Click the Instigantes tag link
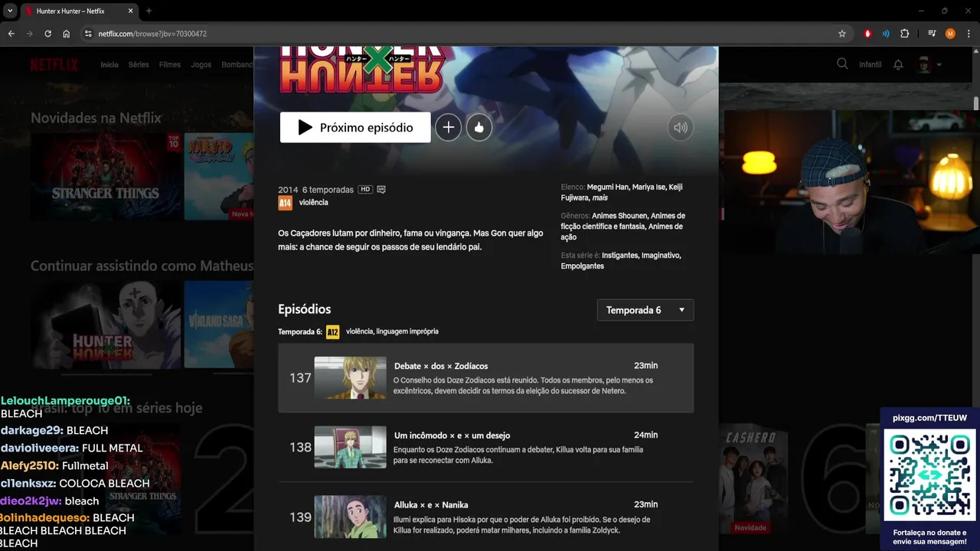Viewport: 980px width, 551px height. (619, 256)
